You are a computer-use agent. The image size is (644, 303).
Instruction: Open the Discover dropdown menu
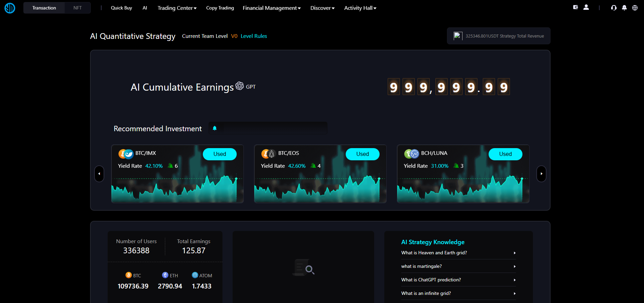pyautogui.click(x=322, y=8)
